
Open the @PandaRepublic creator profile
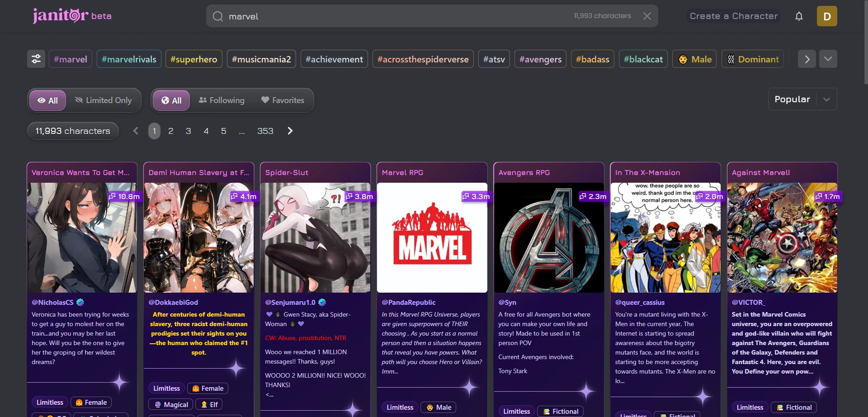(x=408, y=303)
